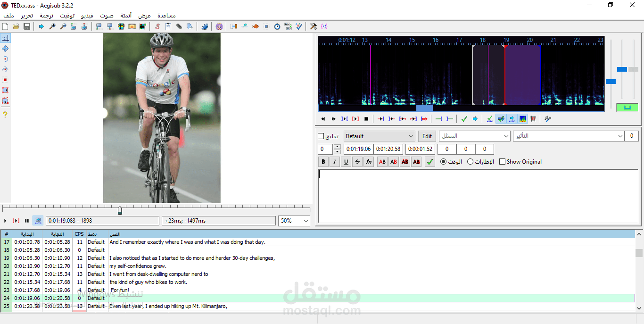Stop audio playback square button
Screen dimensions: 644x324
point(366,119)
